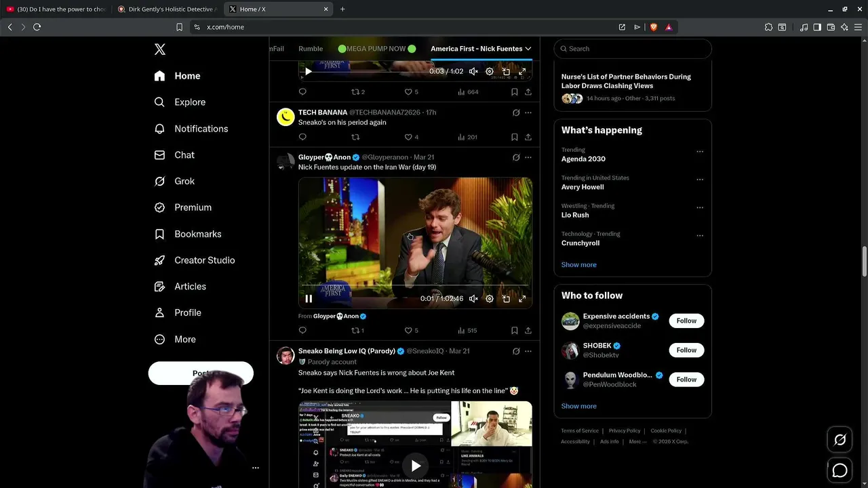Follow SHOBEK account
Screen dimensions: 868x488
coord(686,350)
